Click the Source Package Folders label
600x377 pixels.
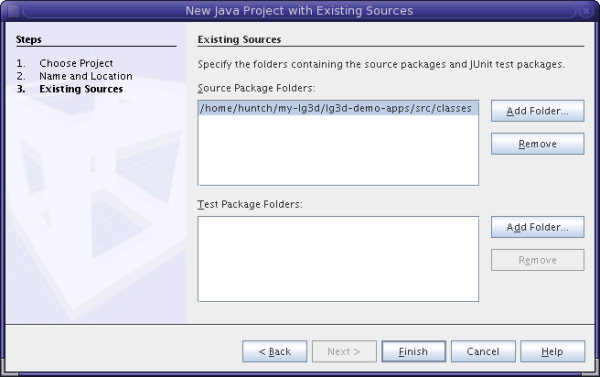tap(256, 88)
